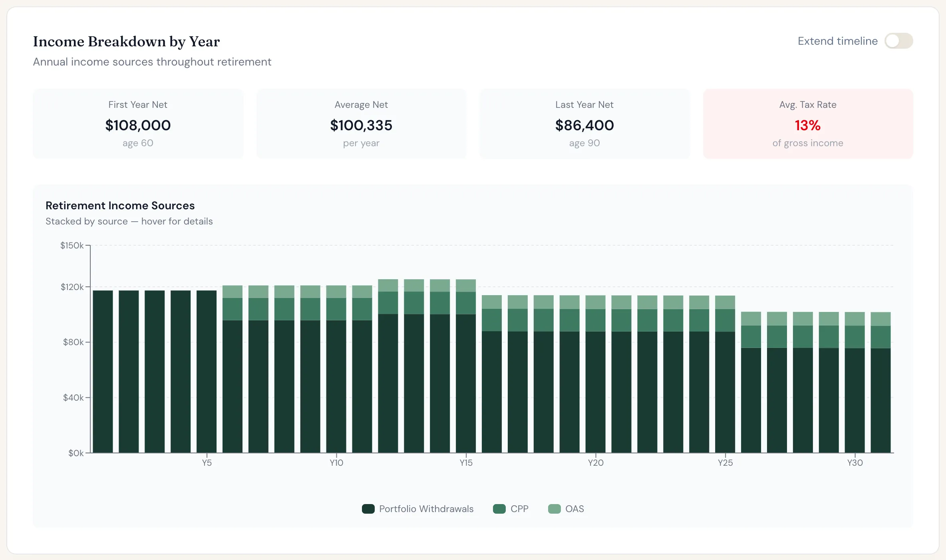Click the bar above the Y15 label
Viewport: 946px width, 560px height.
(466, 366)
